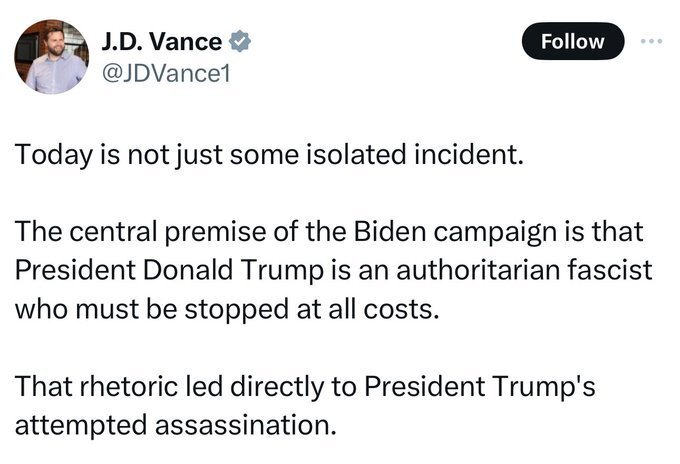Follow the J.D. Vance account

click(572, 41)
